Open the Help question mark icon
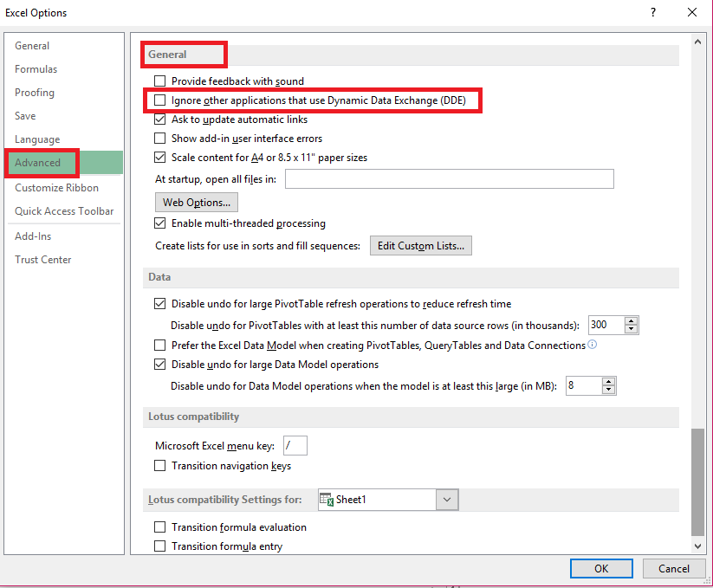The image size is (713, 588). pos(653,12)
